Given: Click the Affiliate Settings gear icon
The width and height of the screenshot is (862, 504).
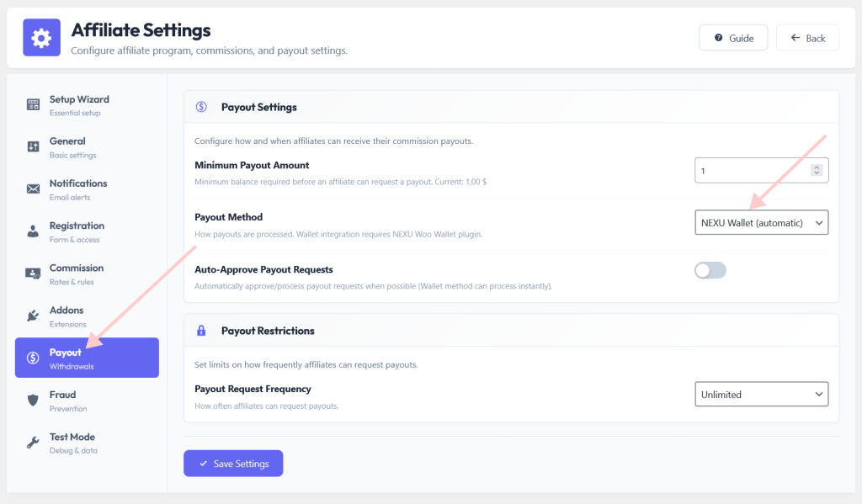Looking at the screenshot, I should tap(41, 37).
